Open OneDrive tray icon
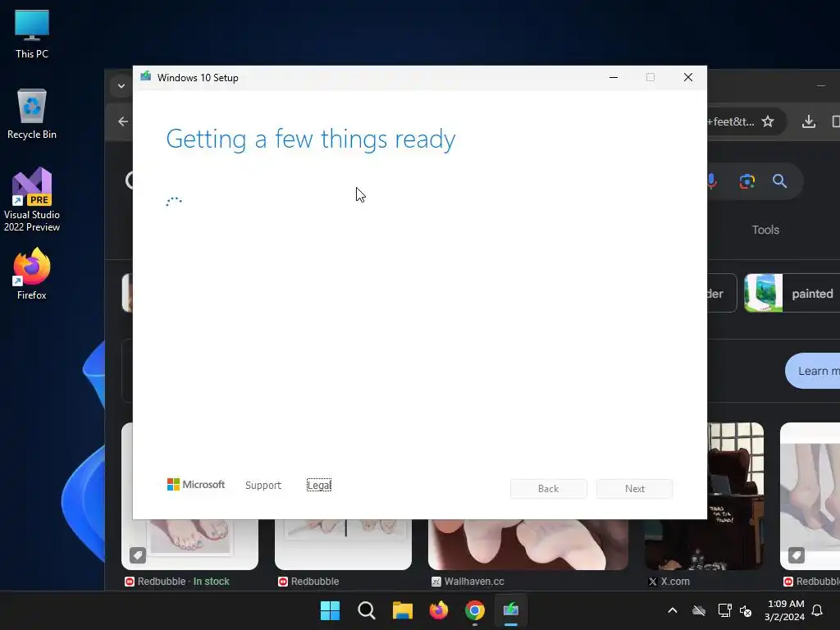This screenshot has height=630, width=840. [699, 610]
